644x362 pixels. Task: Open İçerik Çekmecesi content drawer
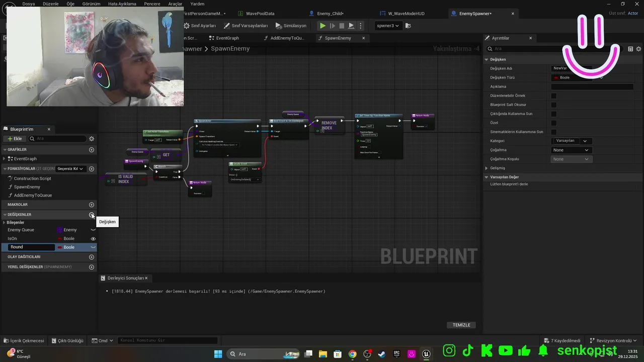(x=24, y=340)
